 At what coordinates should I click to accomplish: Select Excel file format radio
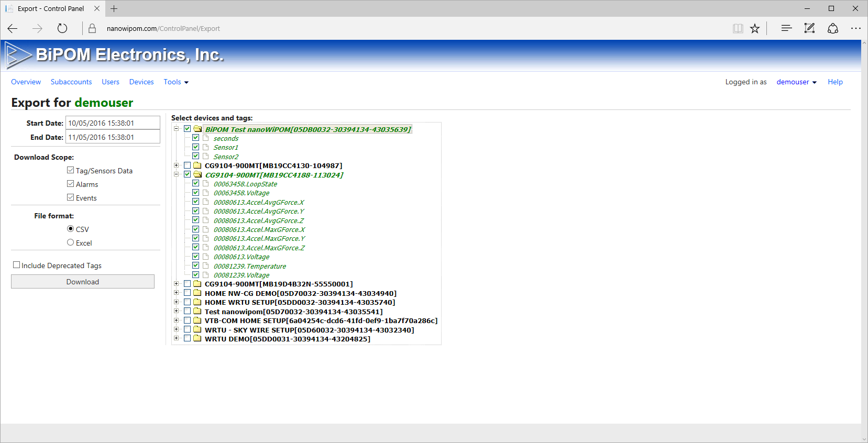point(70,242)
